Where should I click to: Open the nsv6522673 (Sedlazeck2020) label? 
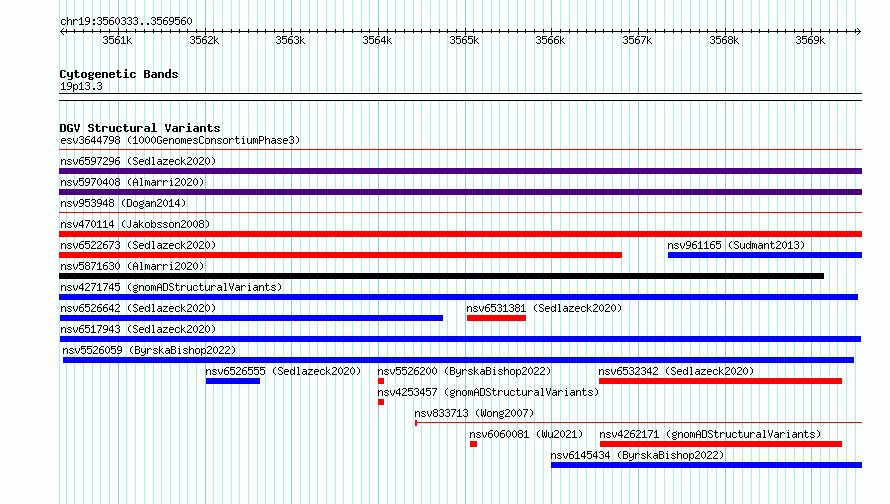click(138, 245)
